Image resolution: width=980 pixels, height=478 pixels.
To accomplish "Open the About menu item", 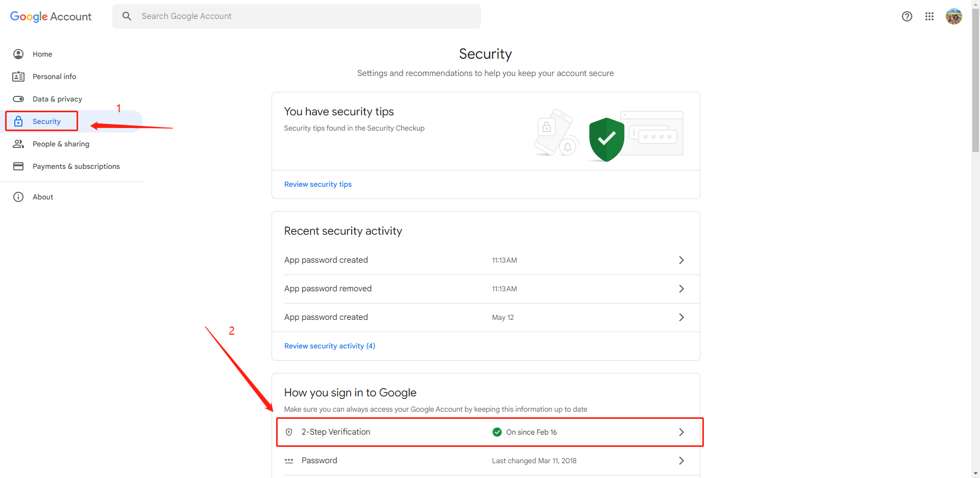I will [43, 197].
